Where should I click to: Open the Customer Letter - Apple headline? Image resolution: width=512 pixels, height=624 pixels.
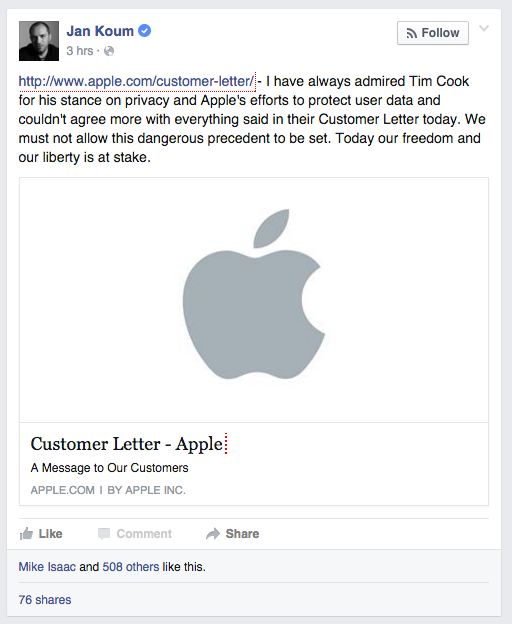point(127,444)
